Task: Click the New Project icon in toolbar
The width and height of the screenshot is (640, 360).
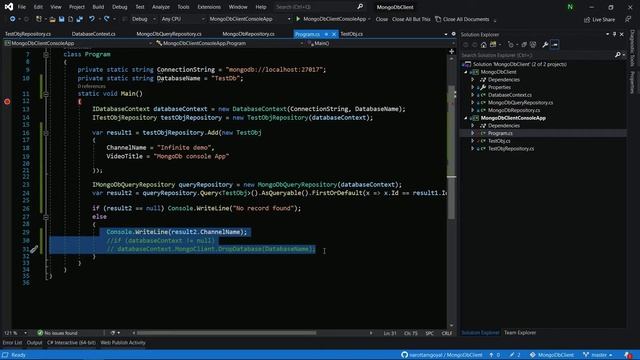Action: pyautogui.click(x=39, y=19)
